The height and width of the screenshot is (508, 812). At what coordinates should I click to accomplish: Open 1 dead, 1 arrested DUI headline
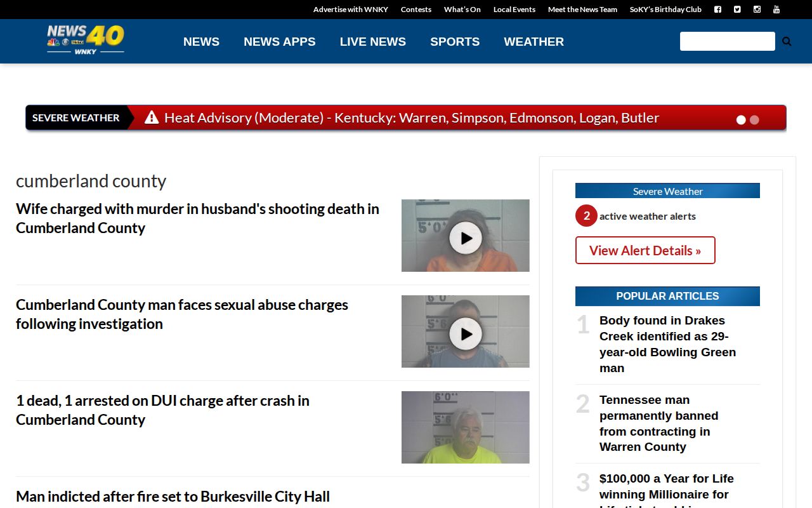tap(162, 410)
